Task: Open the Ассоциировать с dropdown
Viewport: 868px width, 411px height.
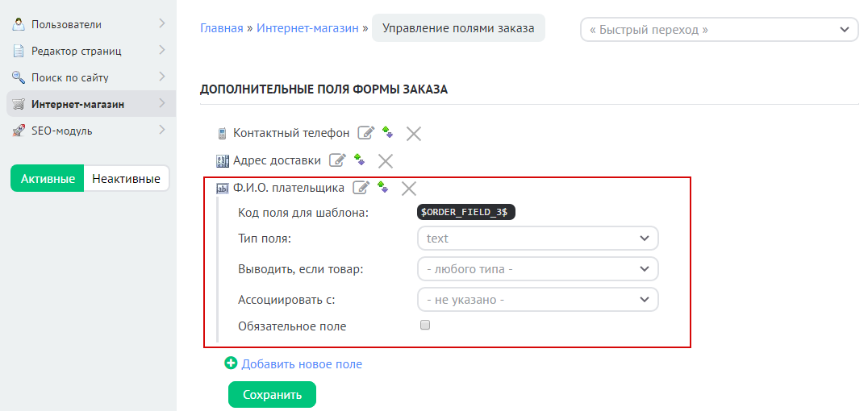Action: point(537,300)
